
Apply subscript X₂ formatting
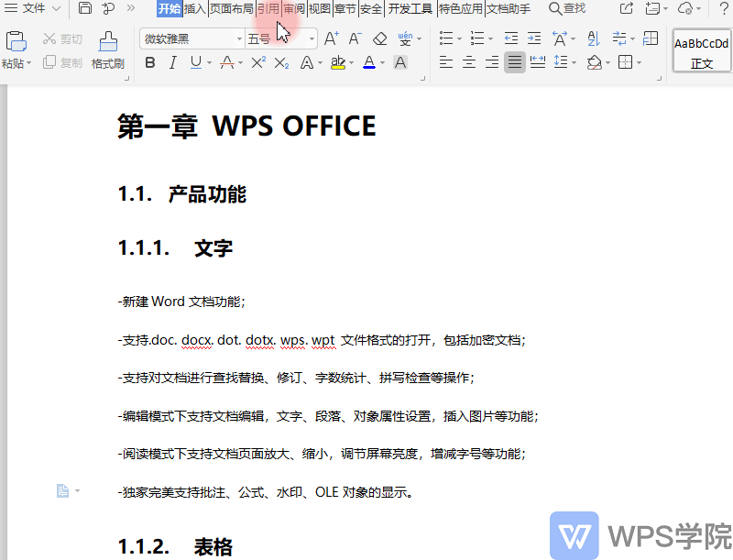pos(281,62)
